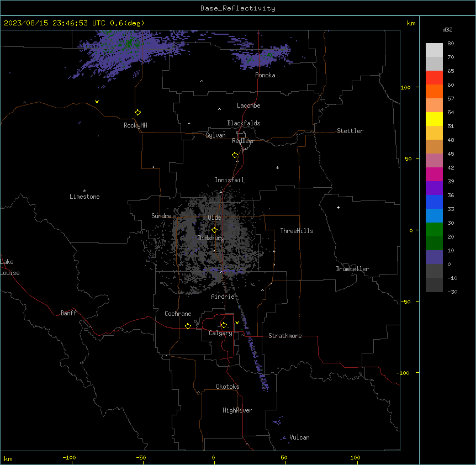This screenshot has height=465, width=476.
Task: Select the indigo 0-10 dBZ swatch
Action: 434,257
